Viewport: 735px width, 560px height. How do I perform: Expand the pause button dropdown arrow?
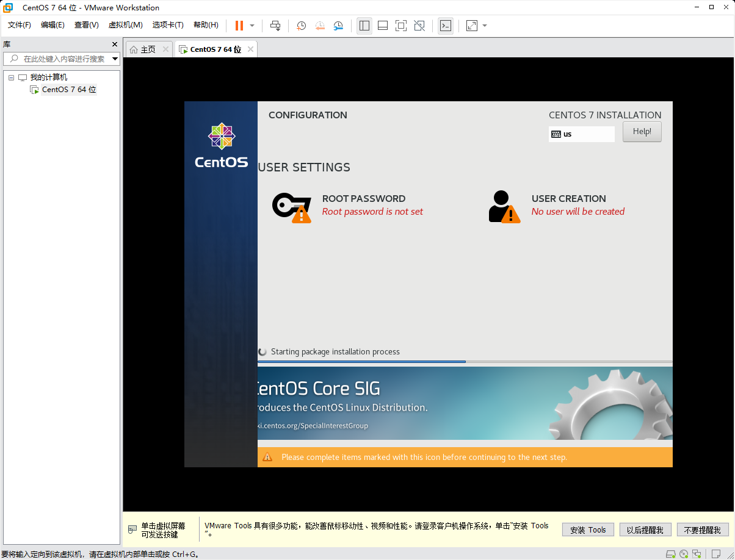click(x=252, y=26)
